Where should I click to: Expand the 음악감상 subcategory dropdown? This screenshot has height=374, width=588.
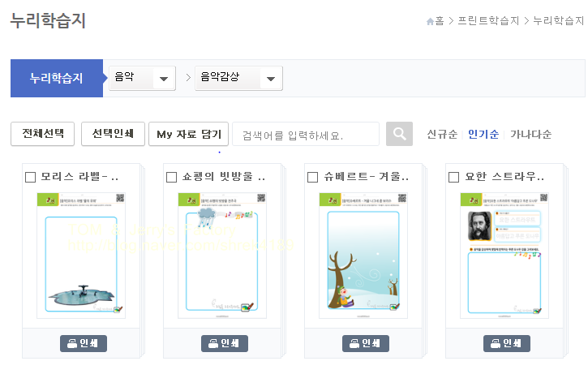pos(238,78)
